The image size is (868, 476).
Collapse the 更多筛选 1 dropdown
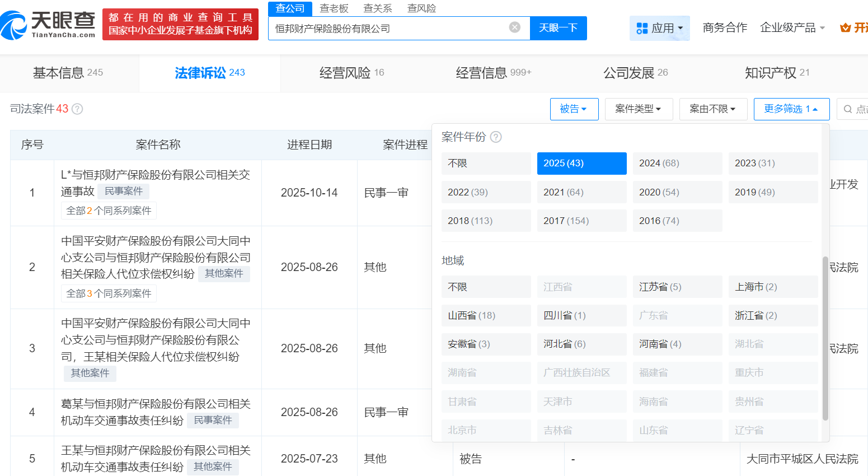coord(791,109)
